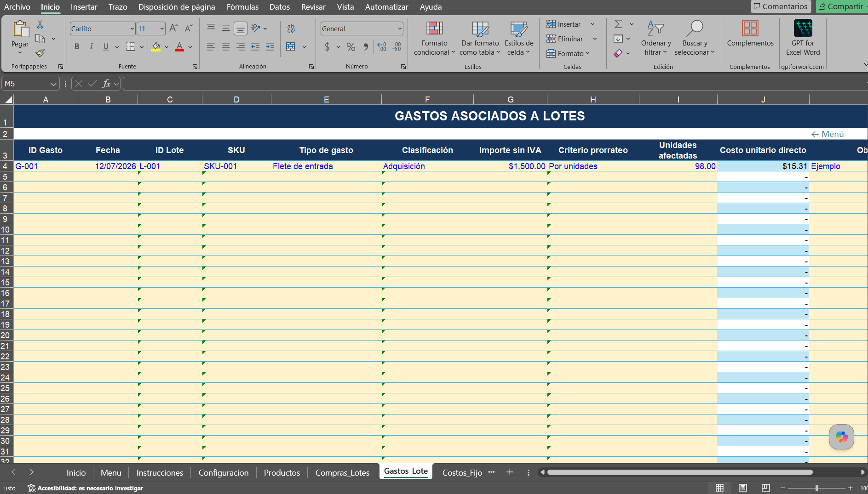Launch GPT for Excel Word add-in
The image size is (868, 494).
click(x=803, y=28)
